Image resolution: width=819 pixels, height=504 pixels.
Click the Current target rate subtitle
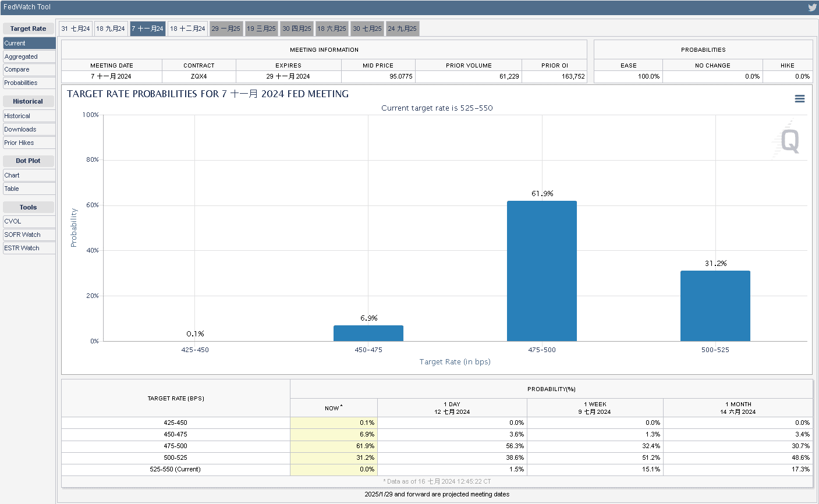(437, 108)
